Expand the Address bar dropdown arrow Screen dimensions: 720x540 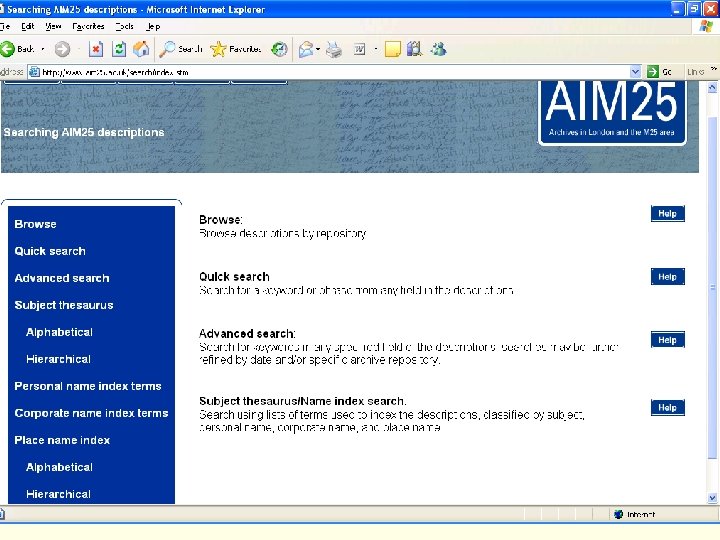tap(635, 72)
